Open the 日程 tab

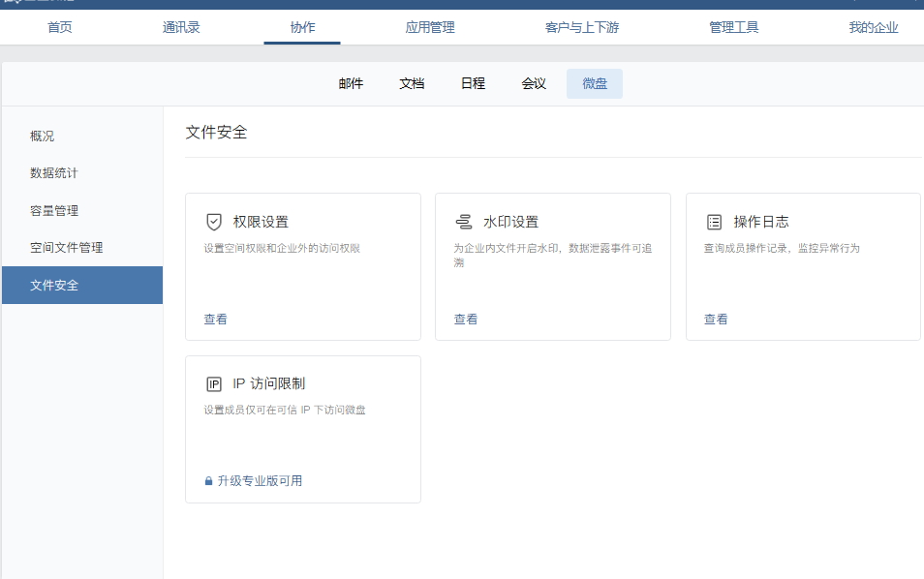473,83
